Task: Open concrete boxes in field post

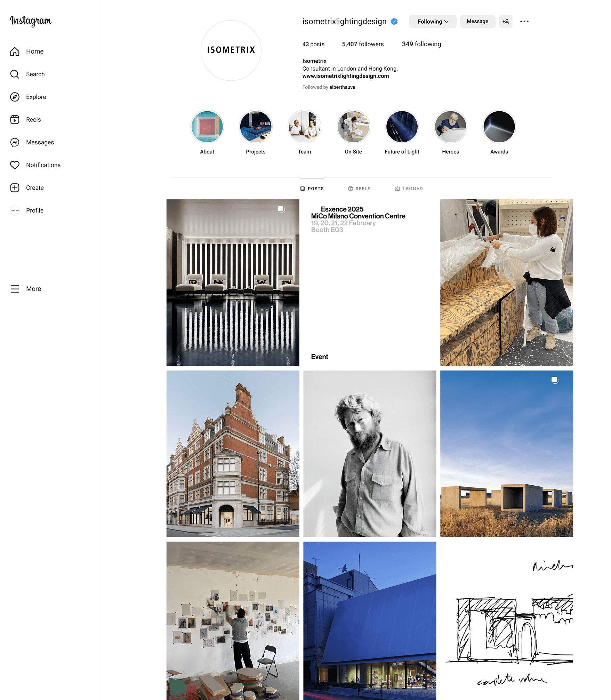Action: (x=507, y=454)
